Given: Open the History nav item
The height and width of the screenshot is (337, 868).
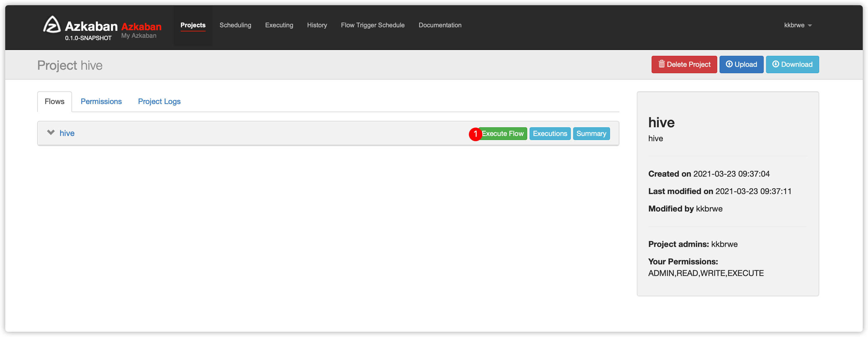Looking at the screenshot, I should (x=317, y=25).
